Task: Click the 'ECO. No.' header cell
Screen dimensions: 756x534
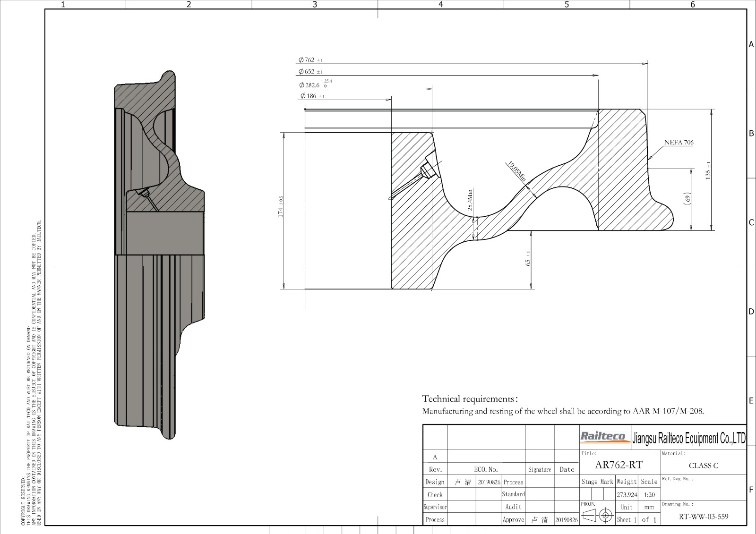Action: (x=486, y=469)
